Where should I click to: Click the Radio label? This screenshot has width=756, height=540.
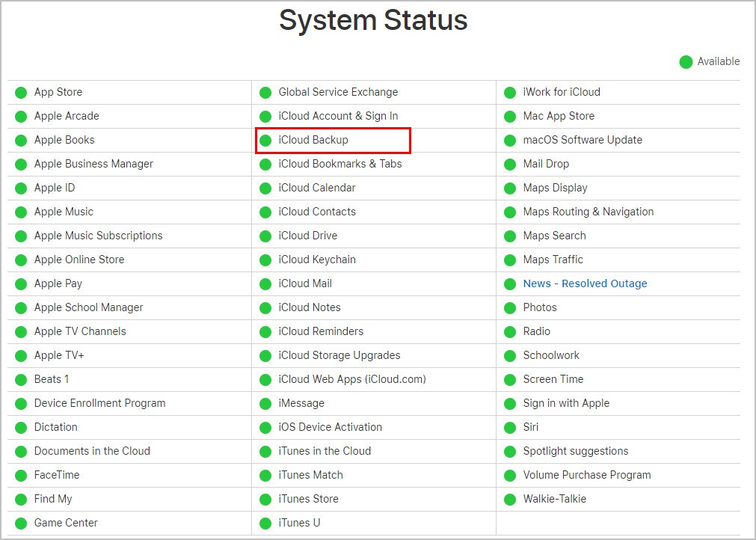(x=537, y=331)
